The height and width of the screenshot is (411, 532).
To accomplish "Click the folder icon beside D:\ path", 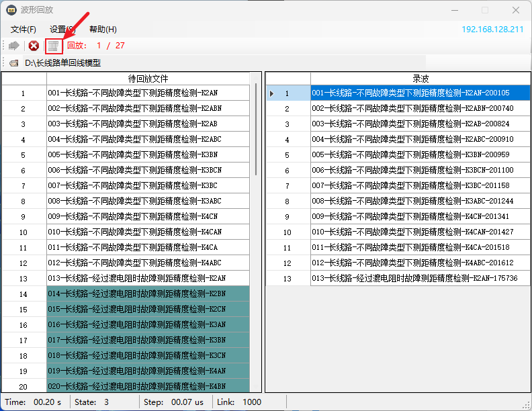I will click(x=14, y=63).
